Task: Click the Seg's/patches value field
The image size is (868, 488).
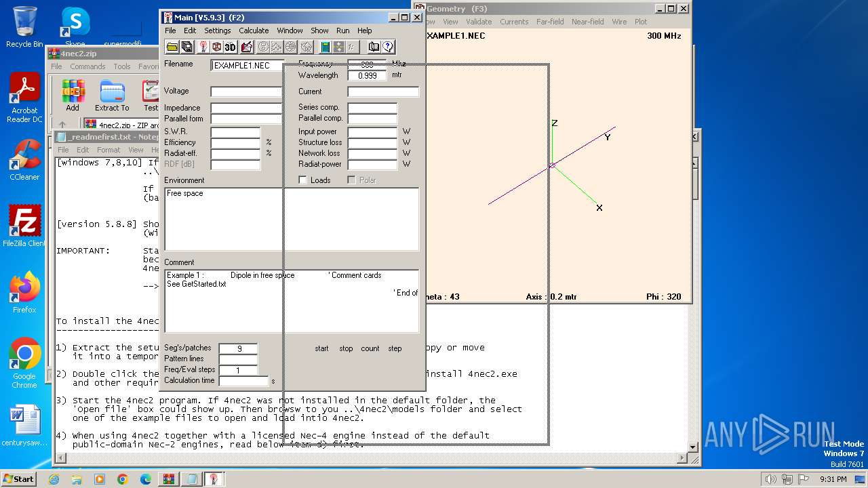Action: click(x=238, y=348)
